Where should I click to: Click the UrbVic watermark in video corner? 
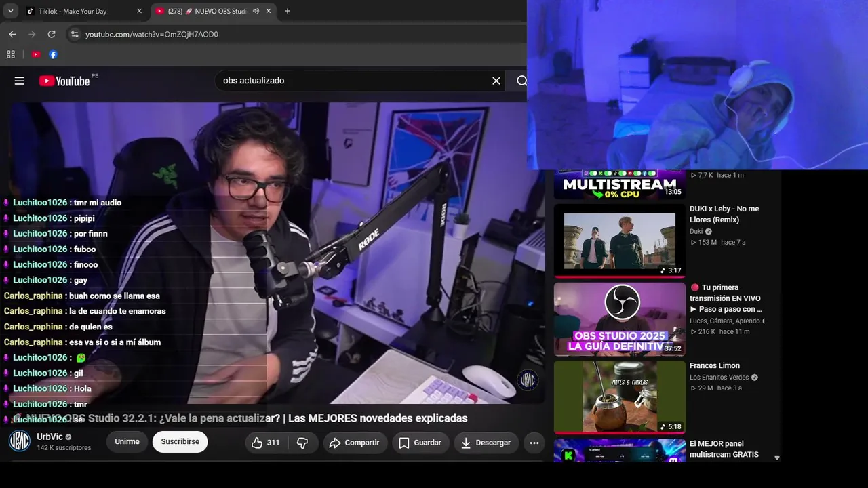coord(528,380)
